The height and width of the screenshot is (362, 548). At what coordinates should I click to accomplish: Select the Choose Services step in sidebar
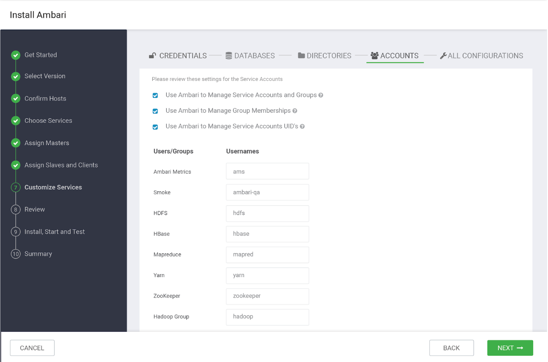pos(48,121)
